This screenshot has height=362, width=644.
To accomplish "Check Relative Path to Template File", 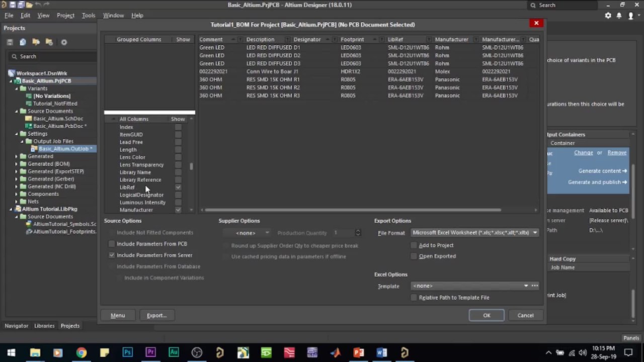I will click(414, 298).
